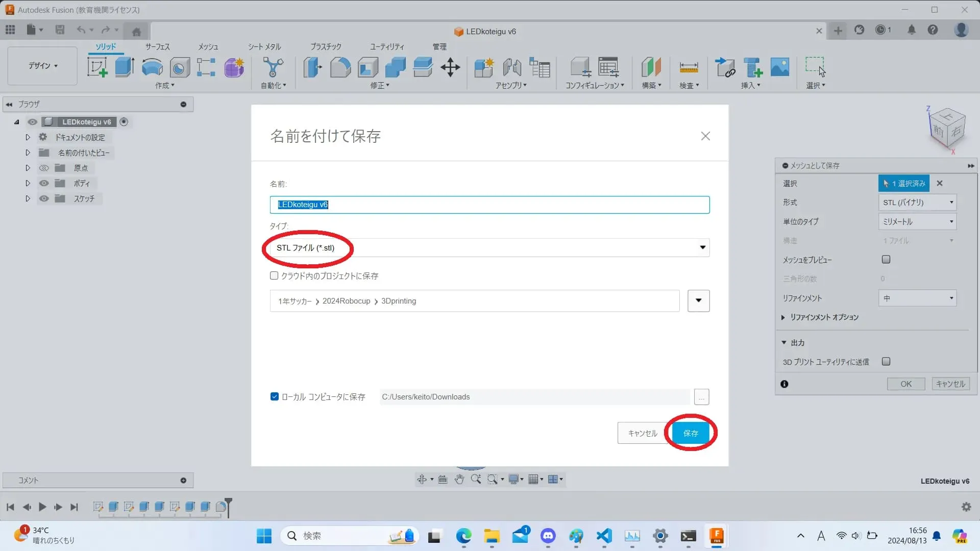Image resolution: width=980 pixels, height=551 pixels.
Task: Open the Insert Derive icon
Action: 725,67
